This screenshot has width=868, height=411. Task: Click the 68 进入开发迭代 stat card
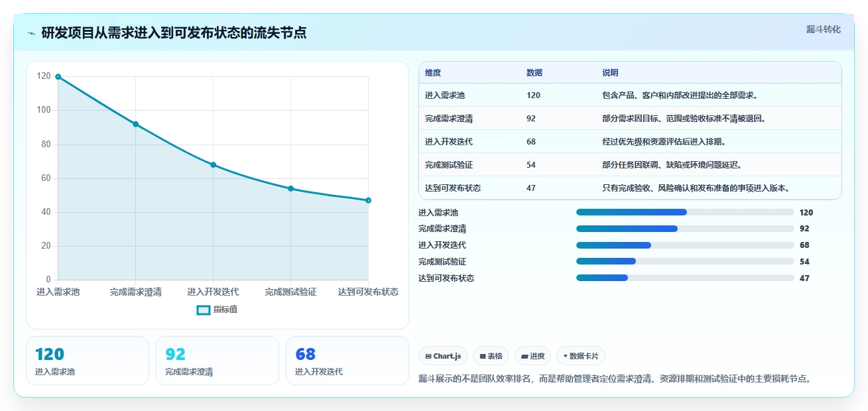[347, 361]
